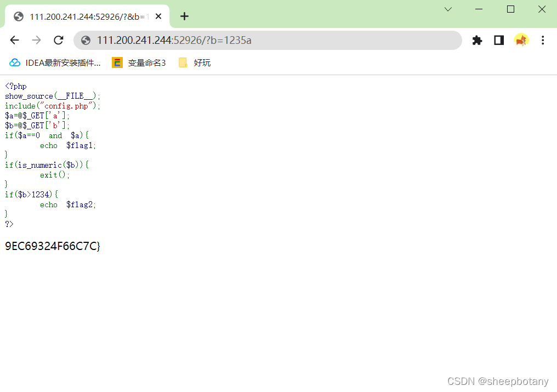Maximize the browser window
Viewport: 557px width, 392px height.
[510, 9]
